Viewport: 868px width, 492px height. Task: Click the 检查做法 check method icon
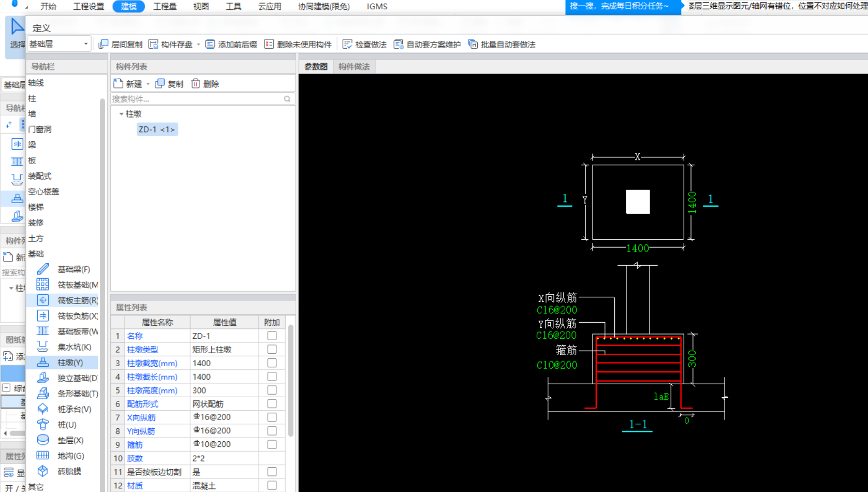(347, 44)
